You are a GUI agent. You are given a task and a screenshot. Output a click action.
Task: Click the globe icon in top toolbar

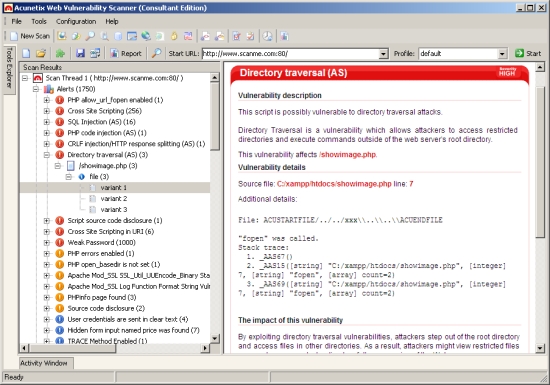(146, 36)
